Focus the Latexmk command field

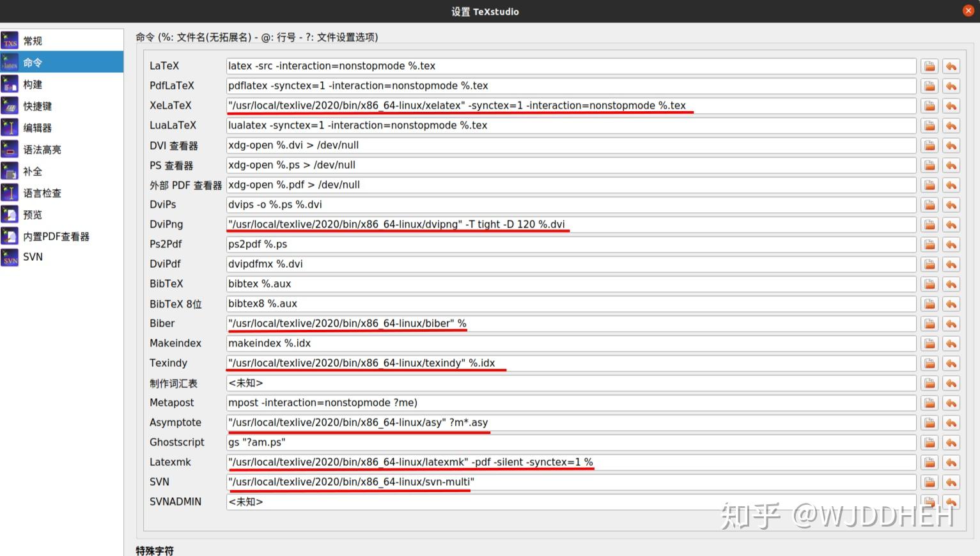[572, 462]
